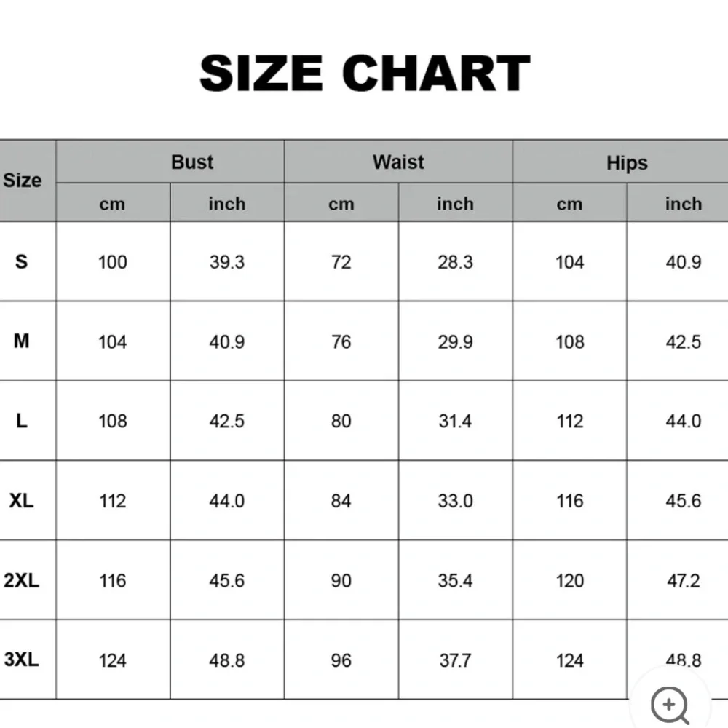Select the Hips column header
Viewport: 728px width, 728px height.
pyautogui.click(x=627, y=163)
